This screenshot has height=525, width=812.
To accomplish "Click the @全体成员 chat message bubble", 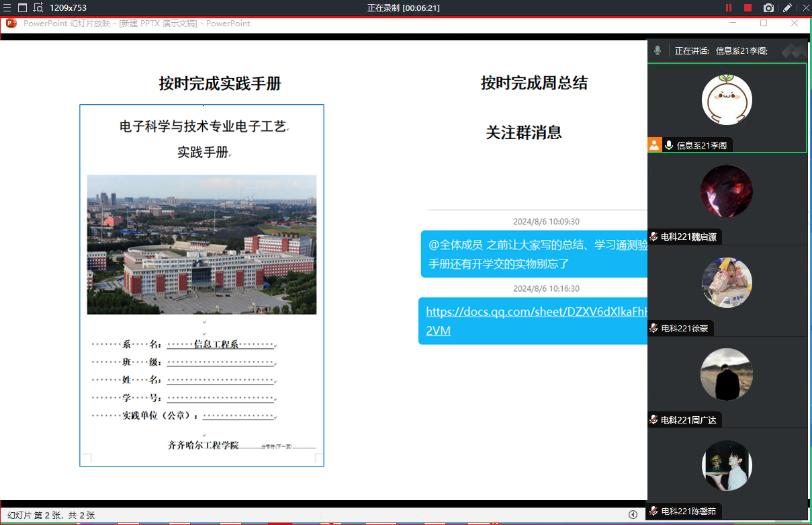I will [x=535, y=254].
